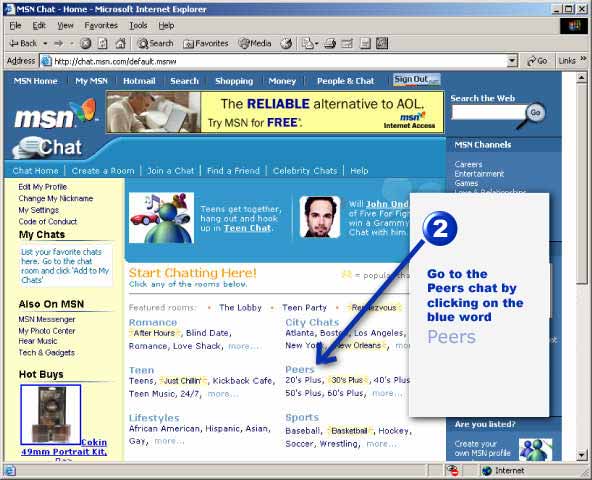Click the vertical scrollbar up arrow
Viewport: 592px width, 480px height.
pyautogui.click(x=581, y=77)
